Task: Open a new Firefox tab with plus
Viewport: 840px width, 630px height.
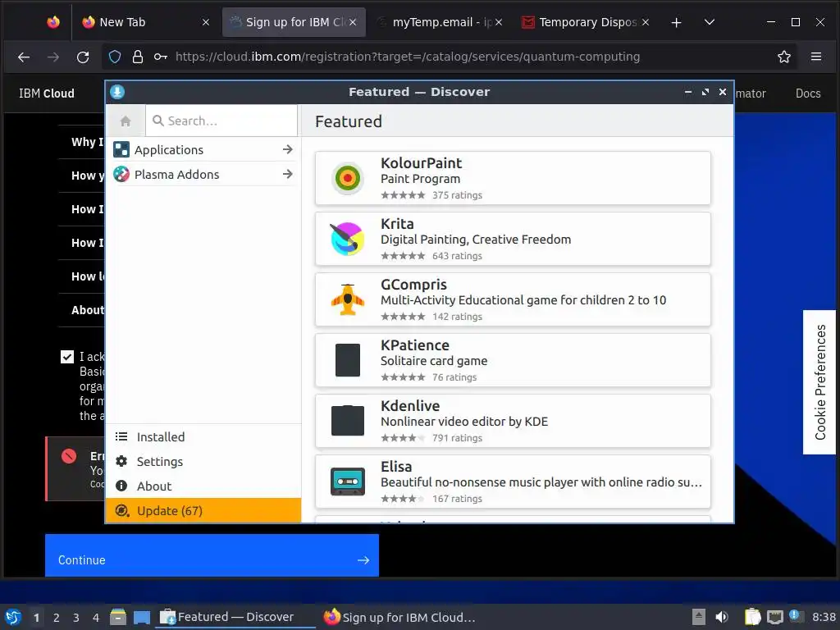Action: [x=676, y=22]
